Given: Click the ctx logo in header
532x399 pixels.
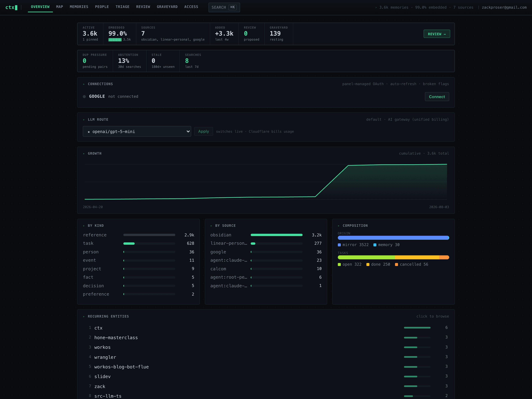Looking at the screenshot, I should [11, 7].
